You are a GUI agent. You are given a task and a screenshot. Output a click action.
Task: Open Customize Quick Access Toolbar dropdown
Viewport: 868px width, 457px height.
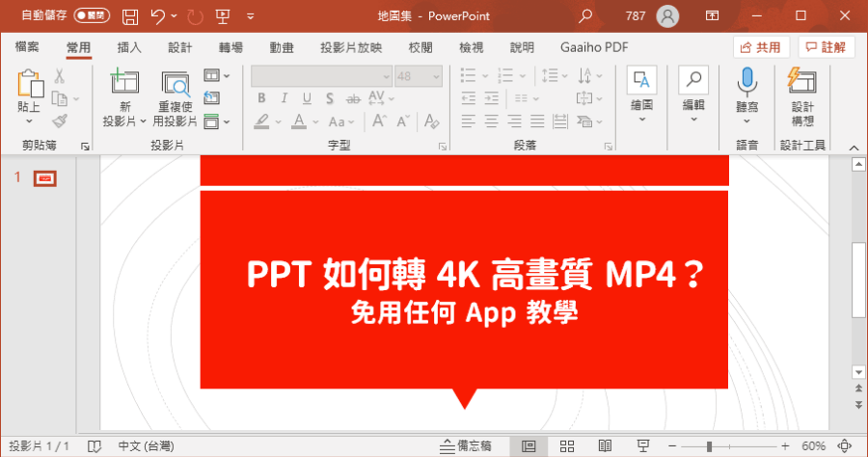[250, 16]
